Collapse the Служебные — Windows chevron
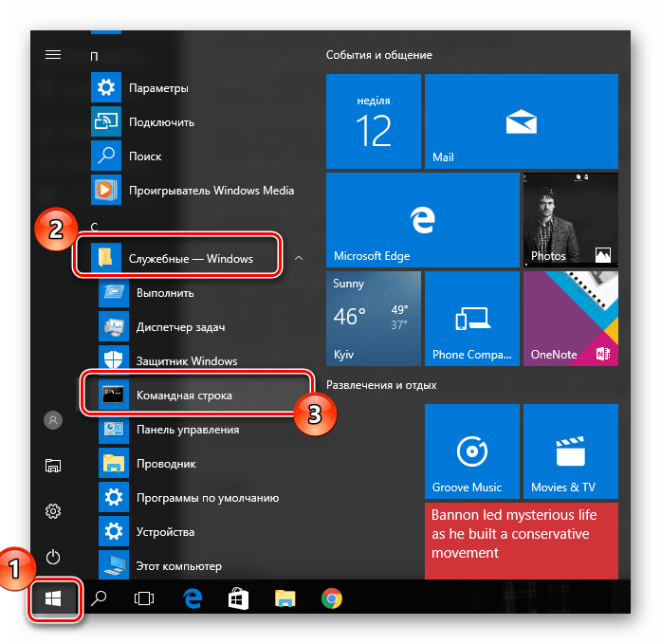The image size is (661, 644). click(x=299, y=258)
